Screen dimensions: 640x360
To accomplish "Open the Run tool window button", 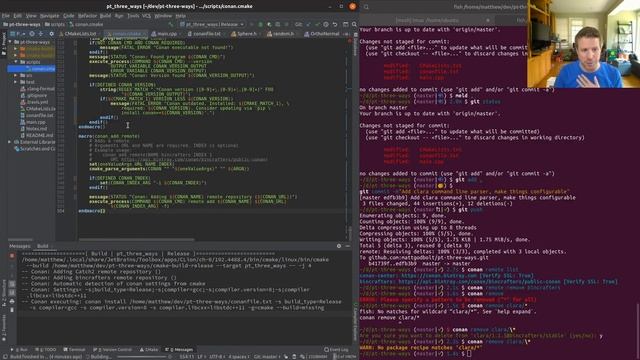I will point(19,350).
